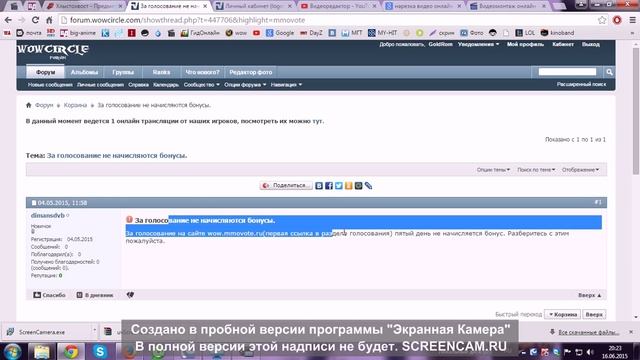640x360 pixels.
Task: Open the Skype taskbar icon
Action: (x=100, y=351)
